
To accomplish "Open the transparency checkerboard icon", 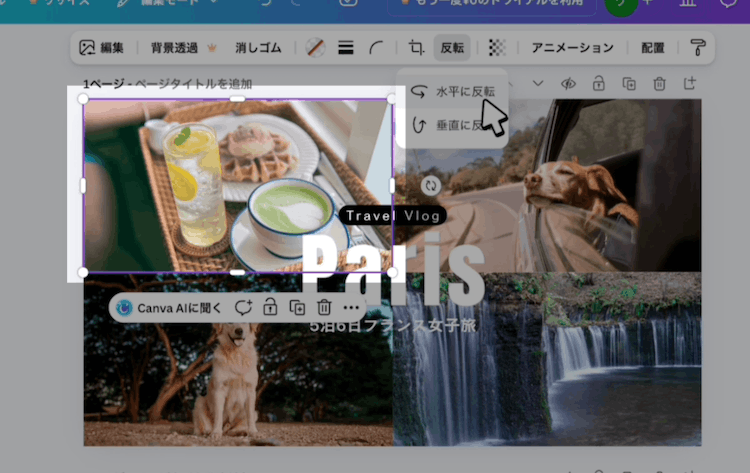I will [497, 48].
